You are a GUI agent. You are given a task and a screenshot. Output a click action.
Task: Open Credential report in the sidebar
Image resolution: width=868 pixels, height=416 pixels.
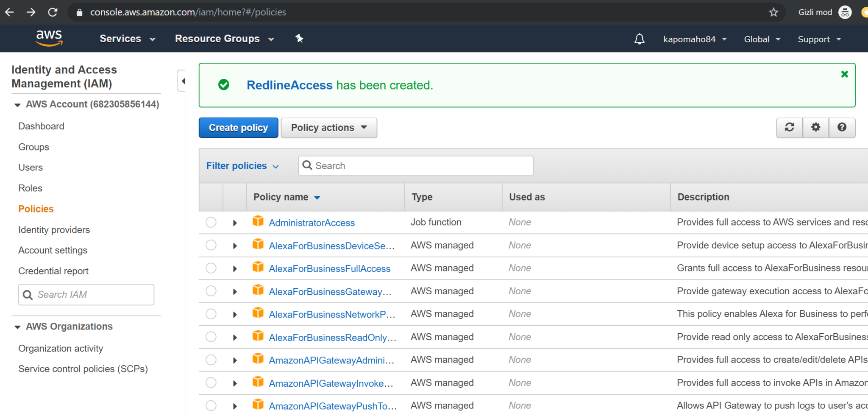53,271
